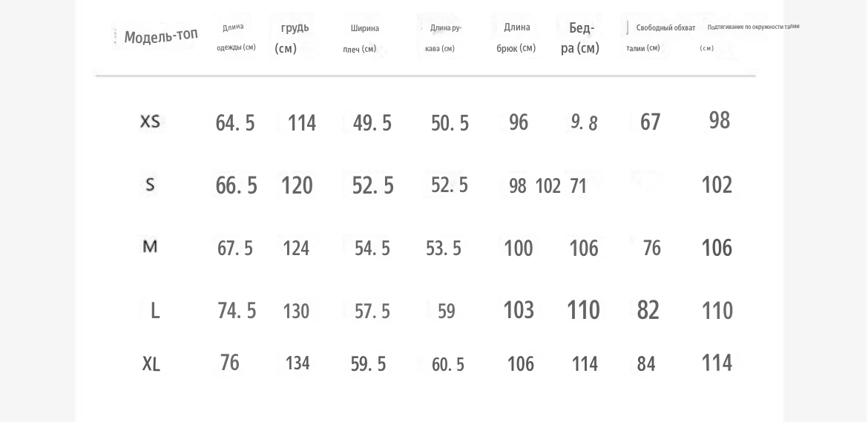Click the Модель-топ column header
Screen dimensions: 868x422
(160, 36)
